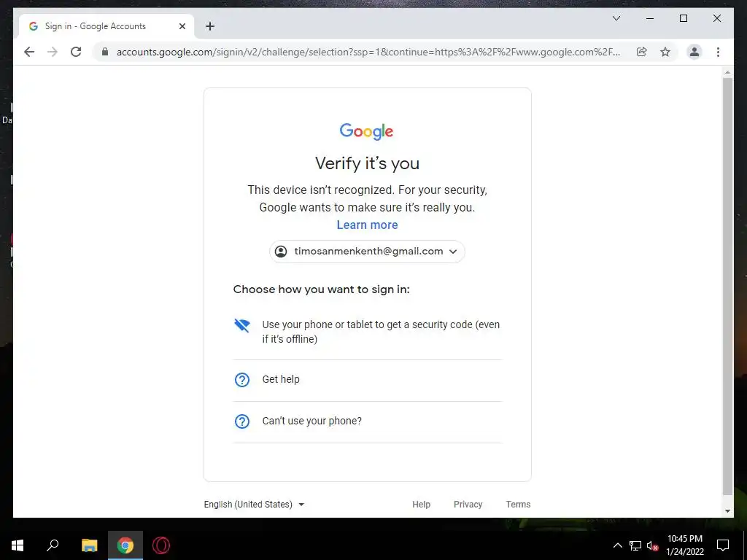Open File Explorer from the taskbar
The image size is (747, 560).
point(89,545)
